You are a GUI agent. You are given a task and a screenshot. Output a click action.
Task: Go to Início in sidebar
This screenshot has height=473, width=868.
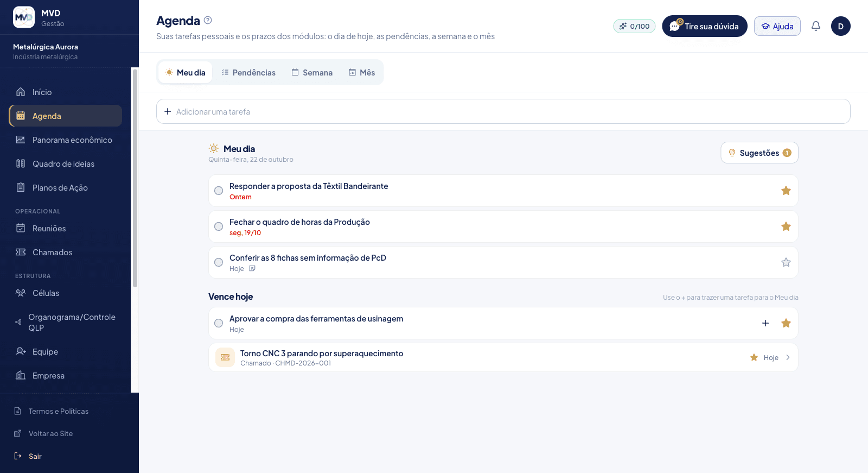click(65, 92)
